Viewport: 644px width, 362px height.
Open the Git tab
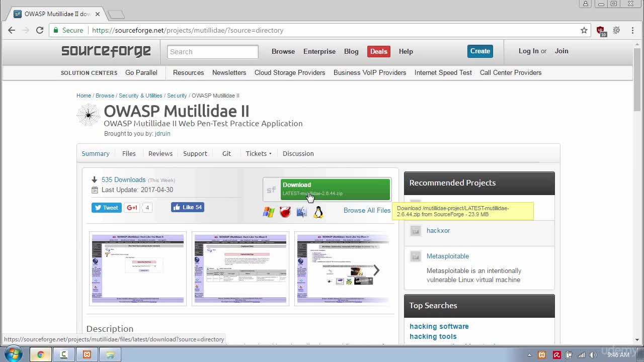[226, 153]
